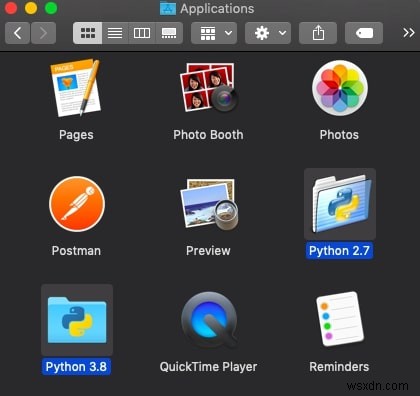Click the Applications window title text
The width and height of the screenshot is (420, 396).
point(217,9)
